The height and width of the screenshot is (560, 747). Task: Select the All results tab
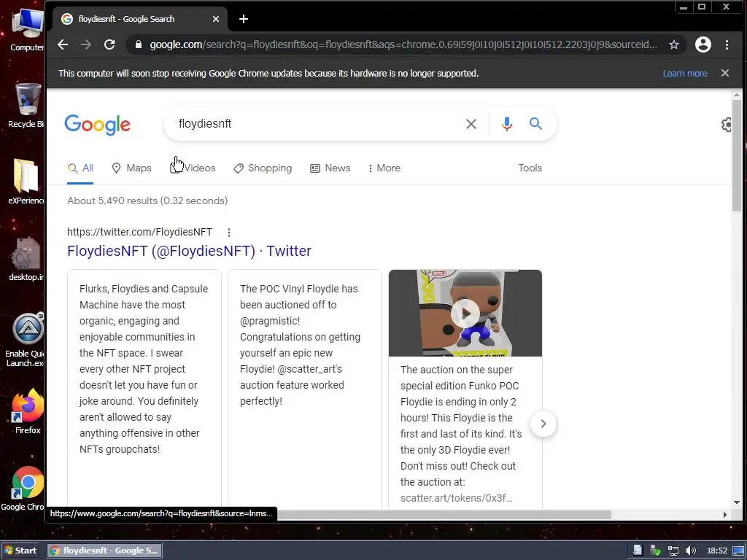tap(80, 168)
